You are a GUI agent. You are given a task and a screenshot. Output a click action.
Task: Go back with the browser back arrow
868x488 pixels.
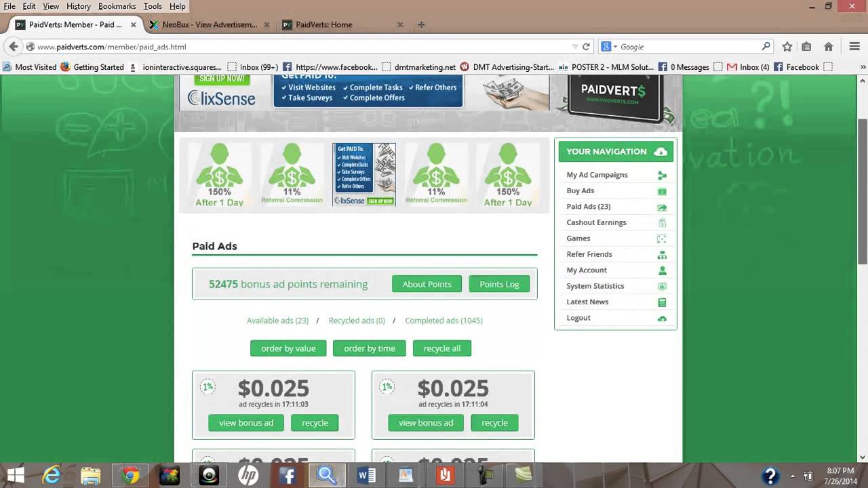[13, 47]
